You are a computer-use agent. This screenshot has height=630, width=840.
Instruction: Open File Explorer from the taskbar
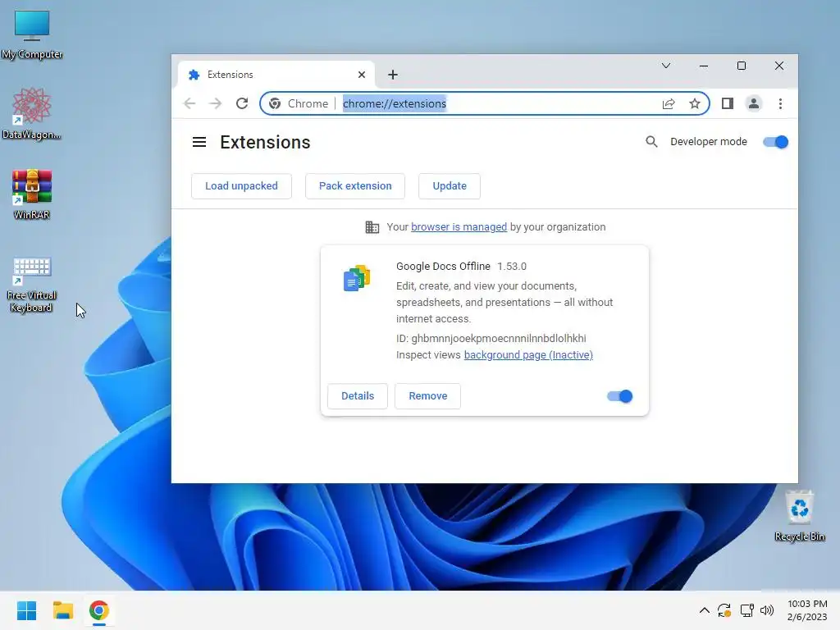pos(63,610)
